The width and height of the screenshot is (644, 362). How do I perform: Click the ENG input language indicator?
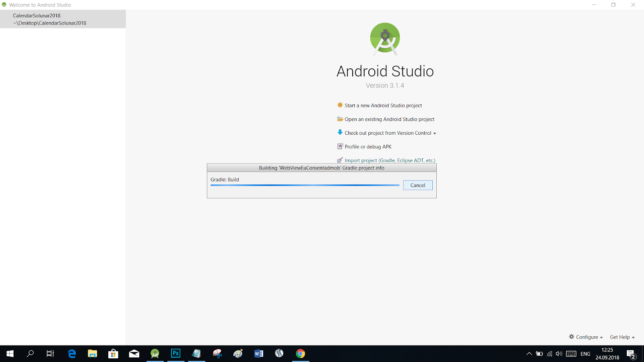585,354
